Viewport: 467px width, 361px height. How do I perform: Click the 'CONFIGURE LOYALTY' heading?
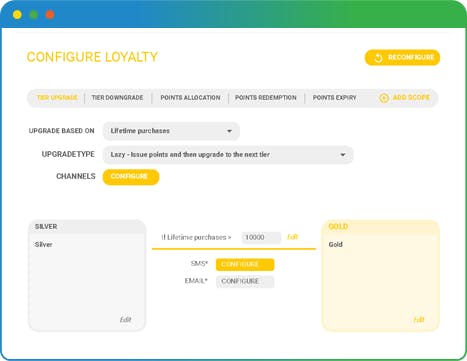[x=92, y=57]
